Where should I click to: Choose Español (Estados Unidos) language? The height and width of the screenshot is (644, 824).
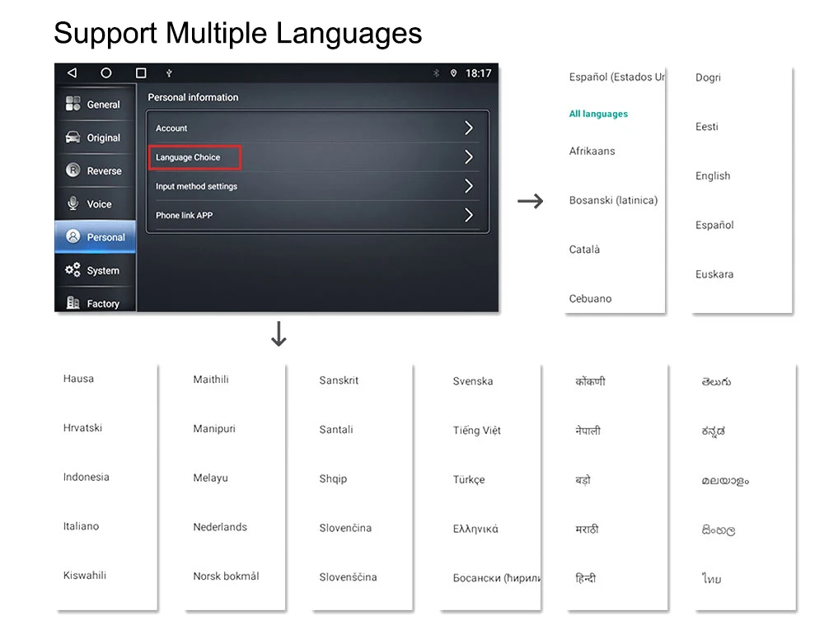pos(617,77)
